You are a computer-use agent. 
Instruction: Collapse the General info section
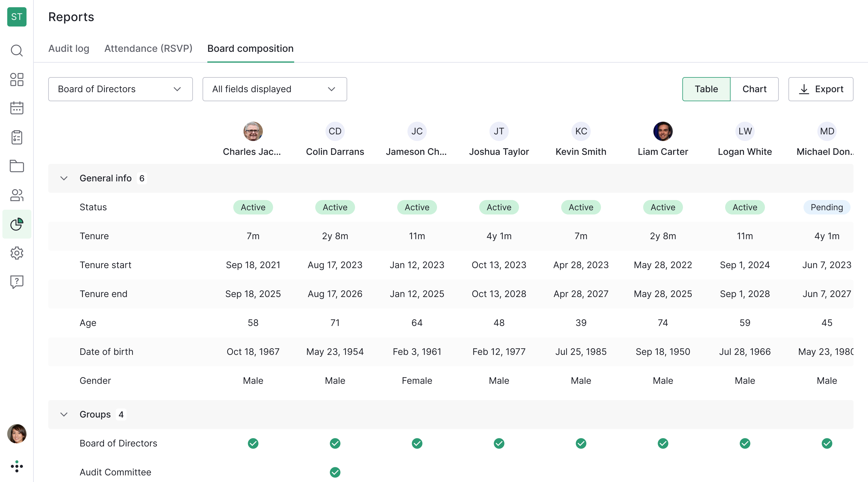64,178
